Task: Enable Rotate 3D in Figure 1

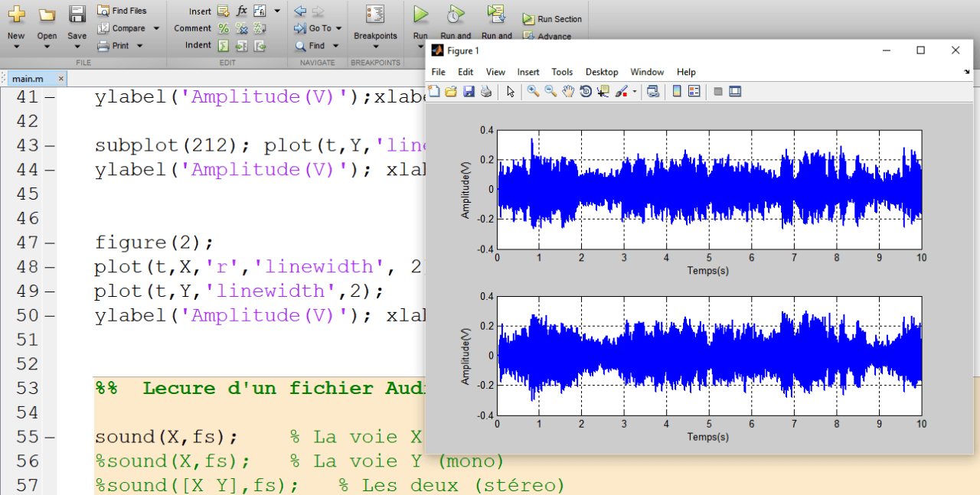Action: click(x=586, y=91)
